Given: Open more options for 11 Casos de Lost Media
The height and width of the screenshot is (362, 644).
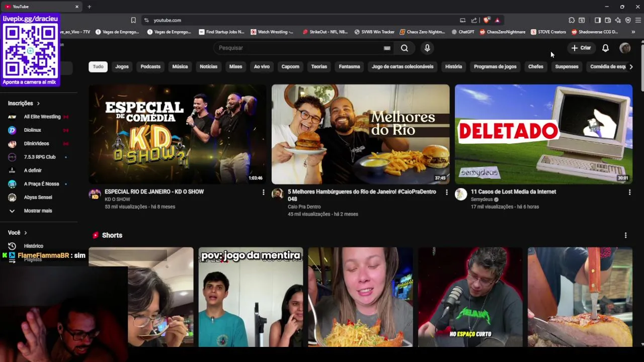Looking at the screenshot, I should (x=629, y=192).
